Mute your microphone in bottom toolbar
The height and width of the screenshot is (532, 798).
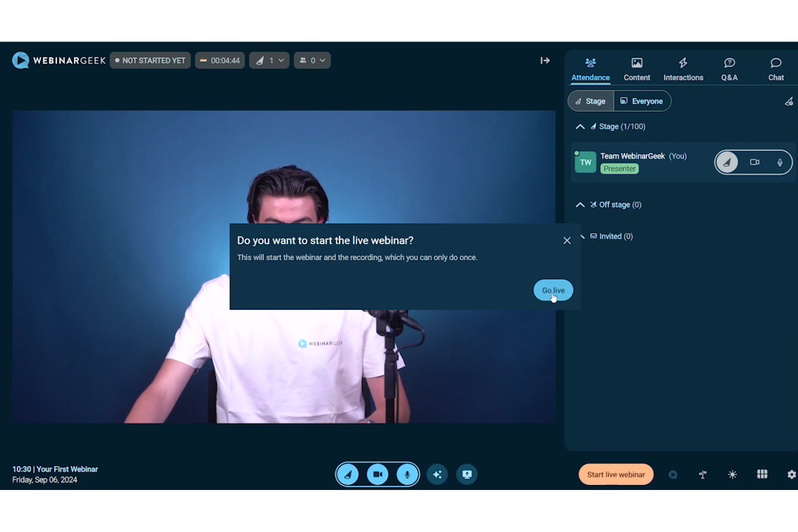pos(407,474)
